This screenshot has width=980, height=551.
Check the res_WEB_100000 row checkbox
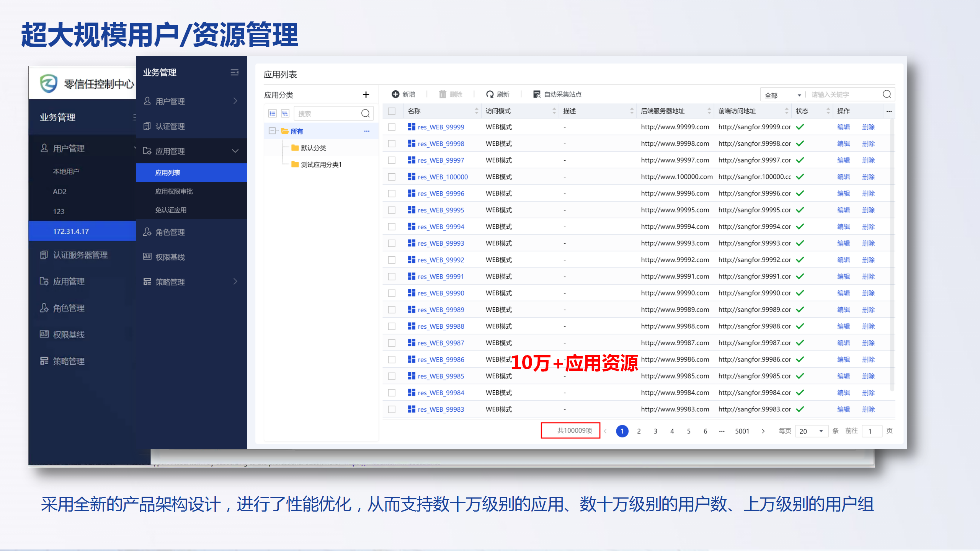392,177
